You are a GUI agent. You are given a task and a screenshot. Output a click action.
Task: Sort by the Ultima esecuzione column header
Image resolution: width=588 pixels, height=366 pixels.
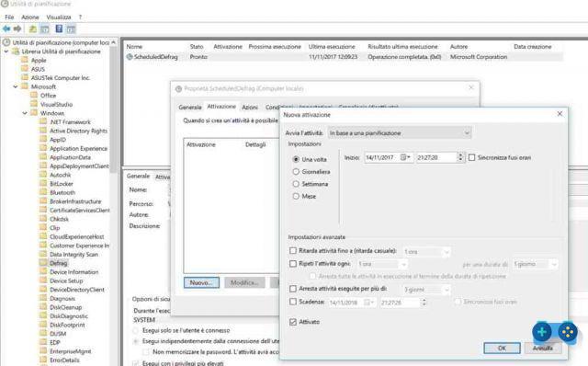[332, 47]
